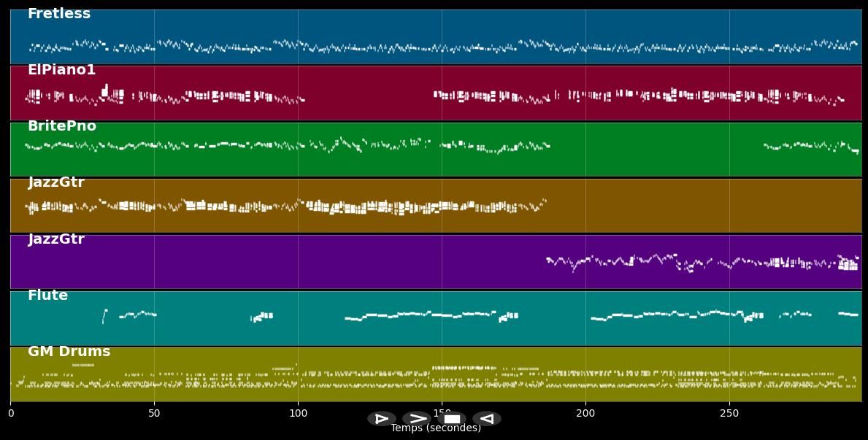Click the Flute track name

pos(47,296)
